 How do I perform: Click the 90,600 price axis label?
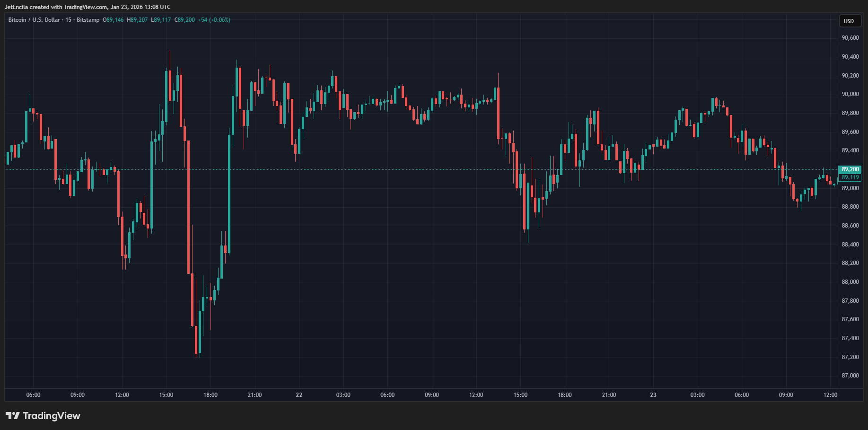pyautogui.click(x=850, y=38)
